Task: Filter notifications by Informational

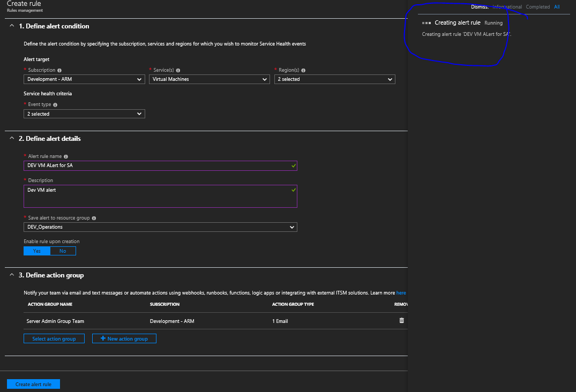Action: click(x=507, y=7)
